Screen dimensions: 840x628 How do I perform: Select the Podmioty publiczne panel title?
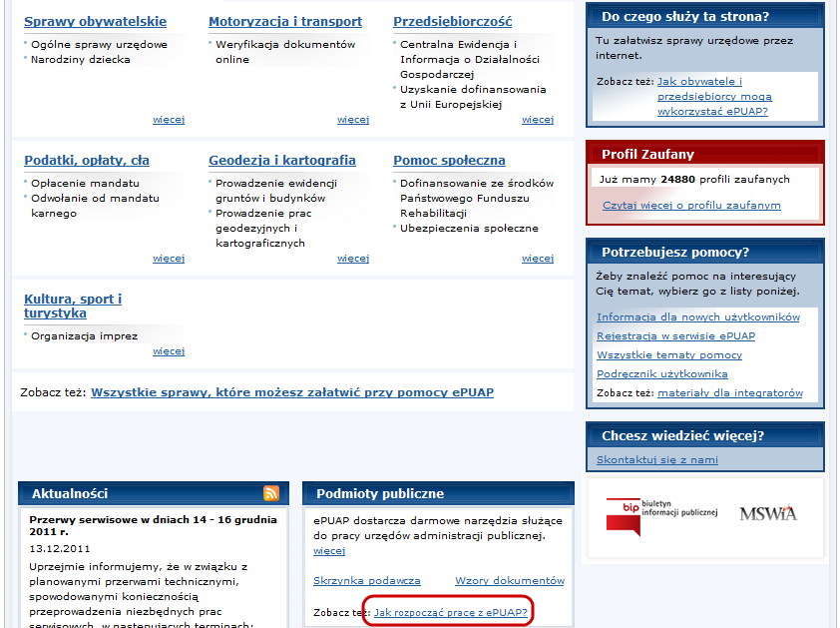click(380, 493)
